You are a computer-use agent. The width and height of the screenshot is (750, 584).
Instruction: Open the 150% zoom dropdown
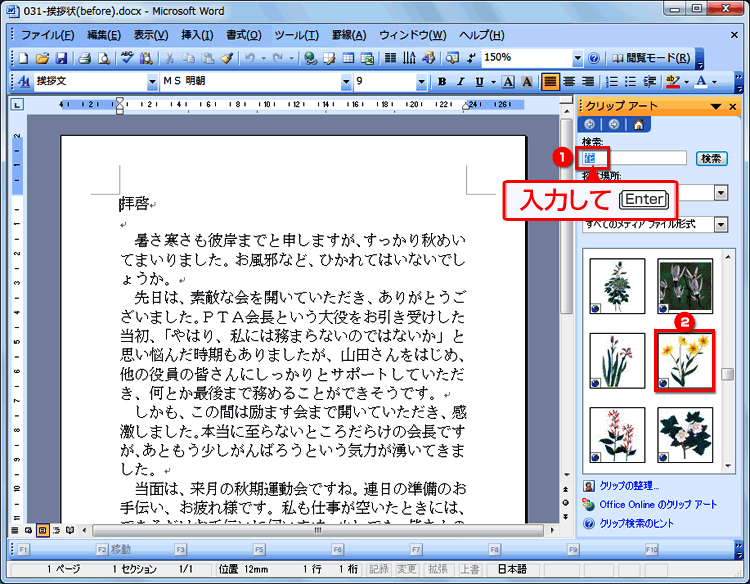(578, 58)
